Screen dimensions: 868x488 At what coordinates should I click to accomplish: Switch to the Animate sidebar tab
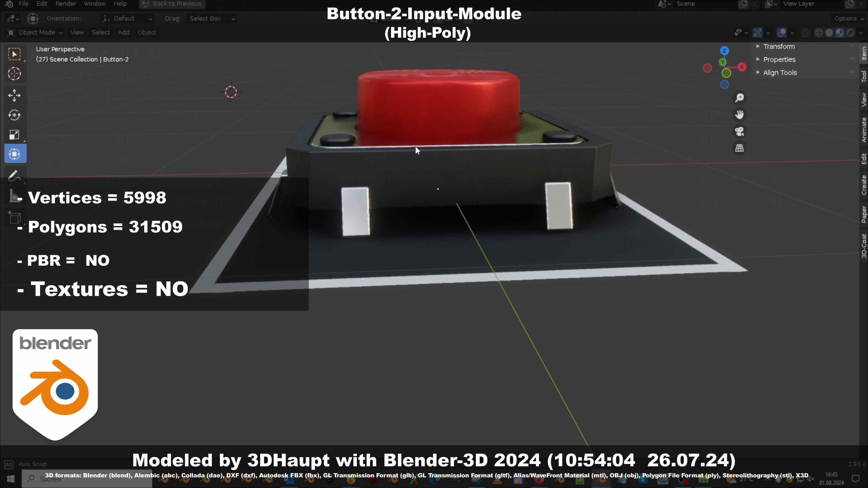tap(864, 130)
